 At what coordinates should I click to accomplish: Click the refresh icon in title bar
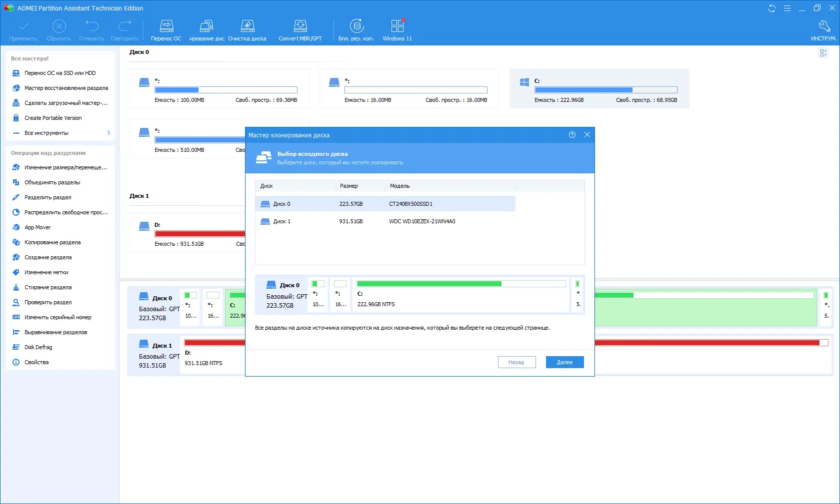pyautogui.click(x=772, y=8)
